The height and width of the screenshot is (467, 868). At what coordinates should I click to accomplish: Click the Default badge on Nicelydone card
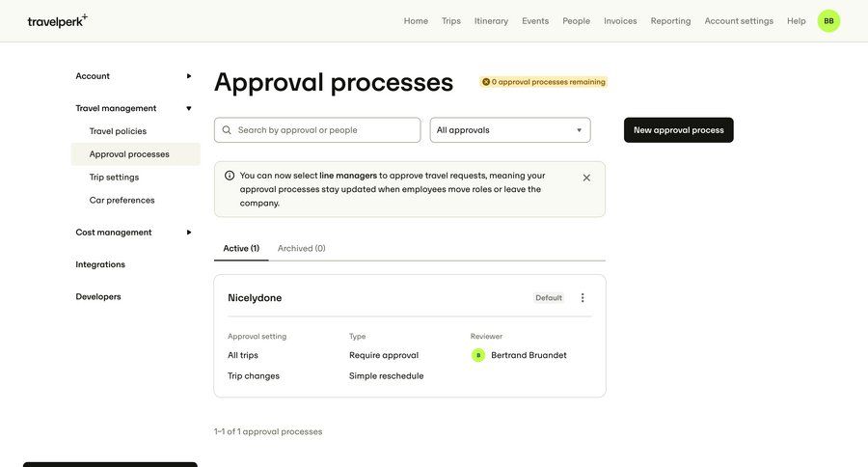tap(549, 298)
